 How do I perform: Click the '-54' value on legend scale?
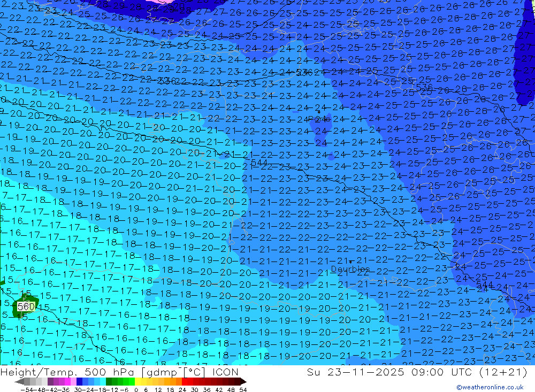pos(27,390)
